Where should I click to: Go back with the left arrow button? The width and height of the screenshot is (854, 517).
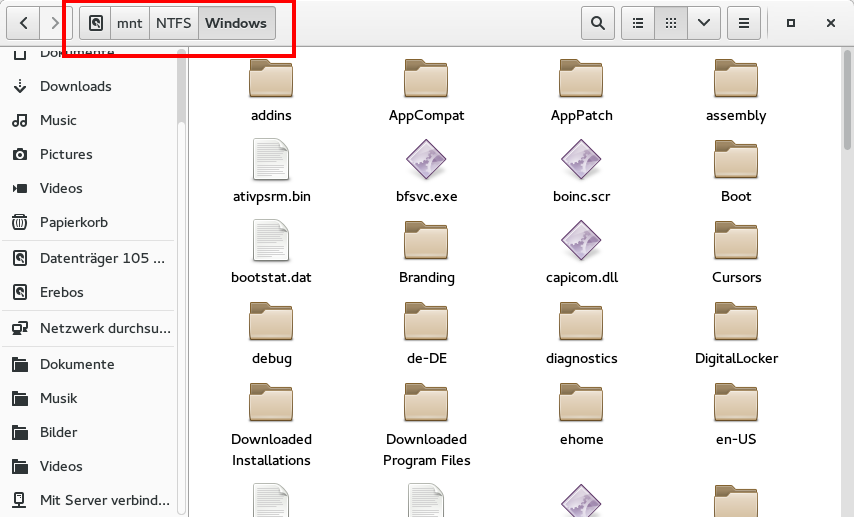pyautogui.click(x=24, y=23)
